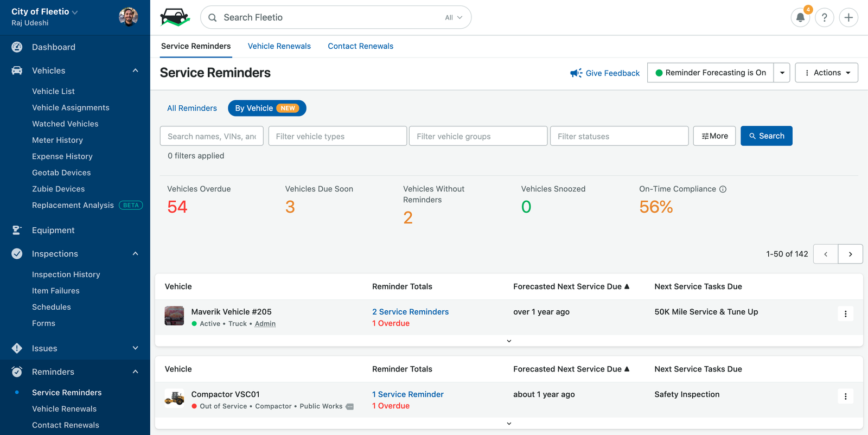Open row menu for Maverik Vehicle #205
This screenshot has width=868, height=435.
(x=845, y=314)
